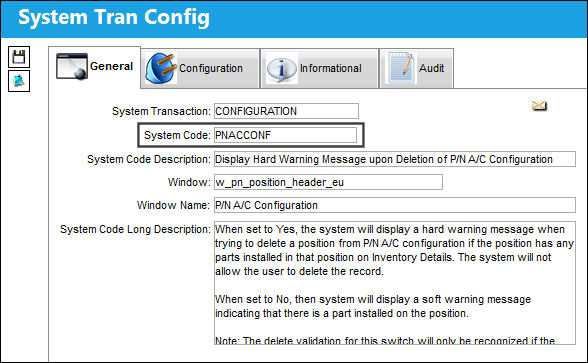This screenshot has width=588, height=363.
Task: Click the floppy disk Save icon
Action: click(19, 57)
